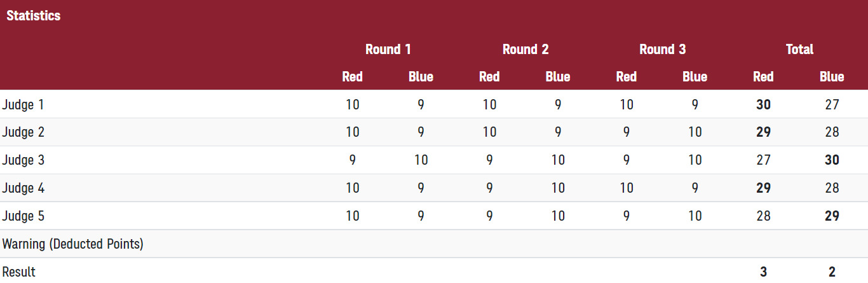Select the Red result value 3

pyautogui.click(x=763, y=272)
